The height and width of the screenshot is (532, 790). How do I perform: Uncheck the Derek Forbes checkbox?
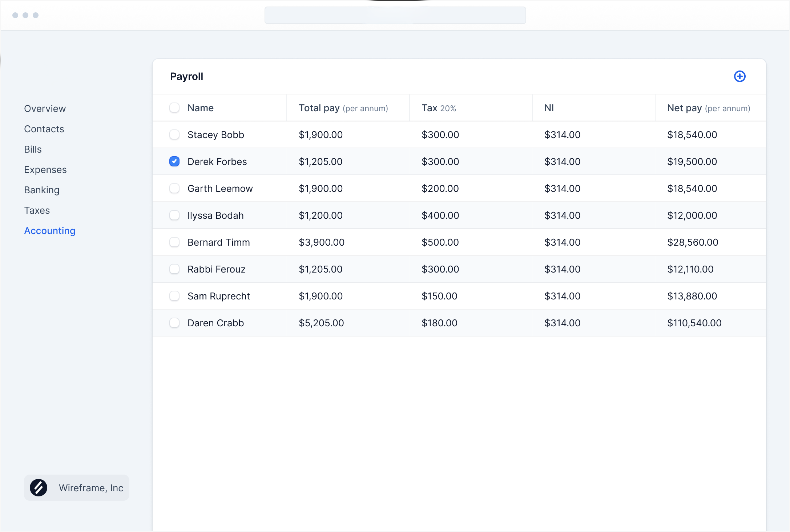click(x=174, y=161)
